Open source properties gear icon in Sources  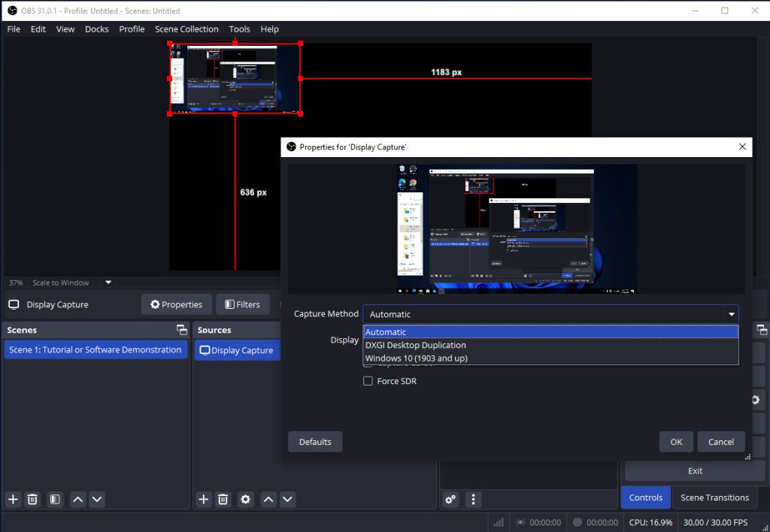[246, 499]
